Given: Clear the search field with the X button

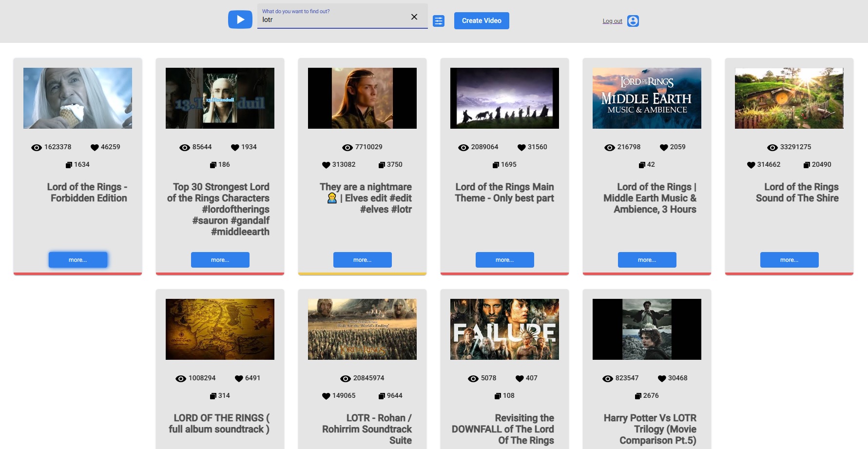Looking at the screenshot, I should tap(414, 16).
